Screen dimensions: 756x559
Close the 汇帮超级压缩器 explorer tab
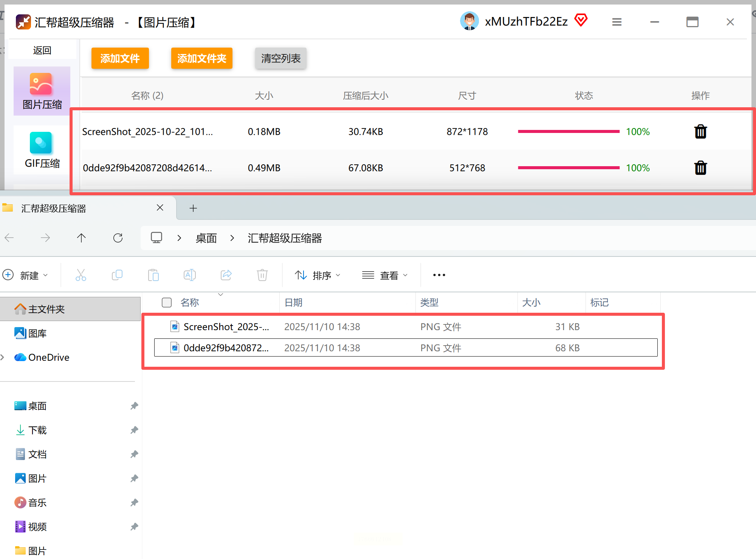(x=160, y=208)
